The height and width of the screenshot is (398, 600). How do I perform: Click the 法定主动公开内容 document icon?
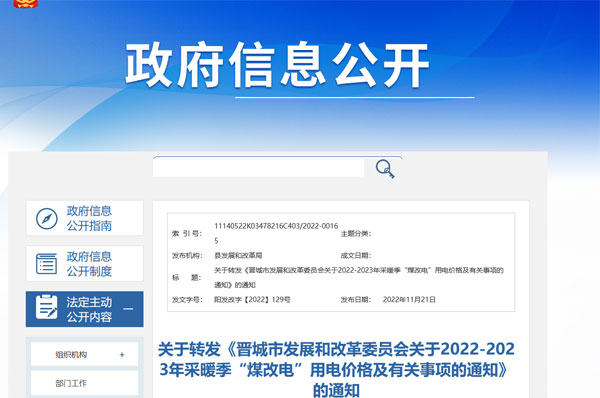click(x=46, y=307)
